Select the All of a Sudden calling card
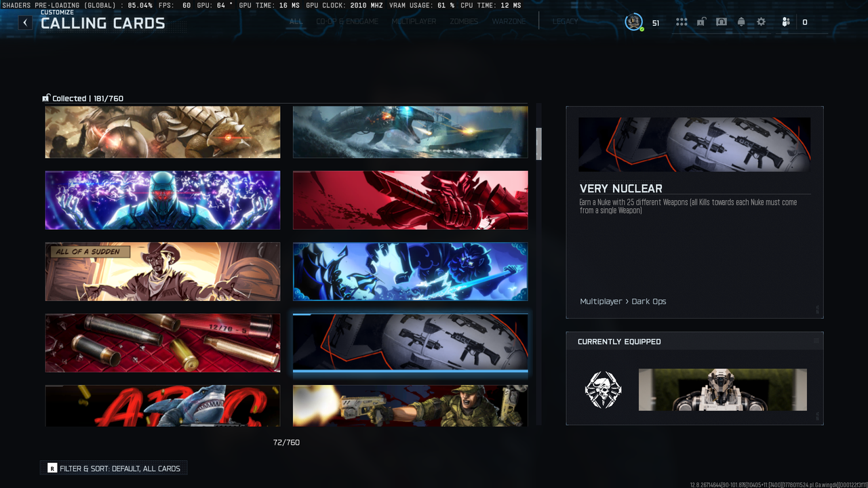Image resolution: width=868 pixels, height=488 pixels. pos(163,271)
